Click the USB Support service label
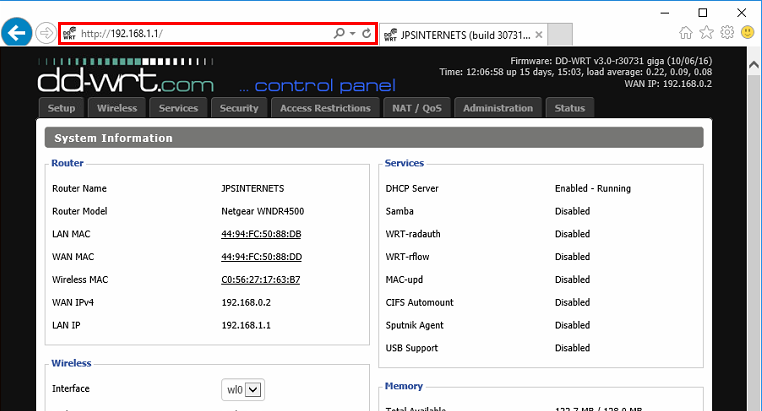Image resolution: width=762 pixels, height=411 pixels. coord(412,348)
